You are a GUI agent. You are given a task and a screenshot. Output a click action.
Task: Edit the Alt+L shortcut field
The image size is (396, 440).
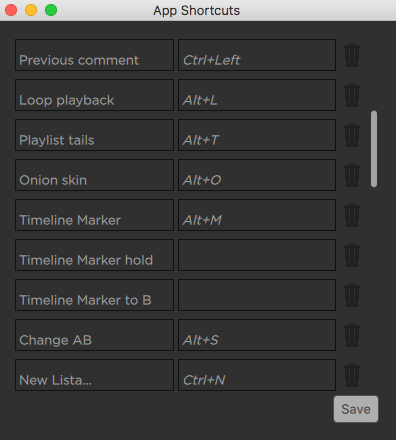[257, 95]
